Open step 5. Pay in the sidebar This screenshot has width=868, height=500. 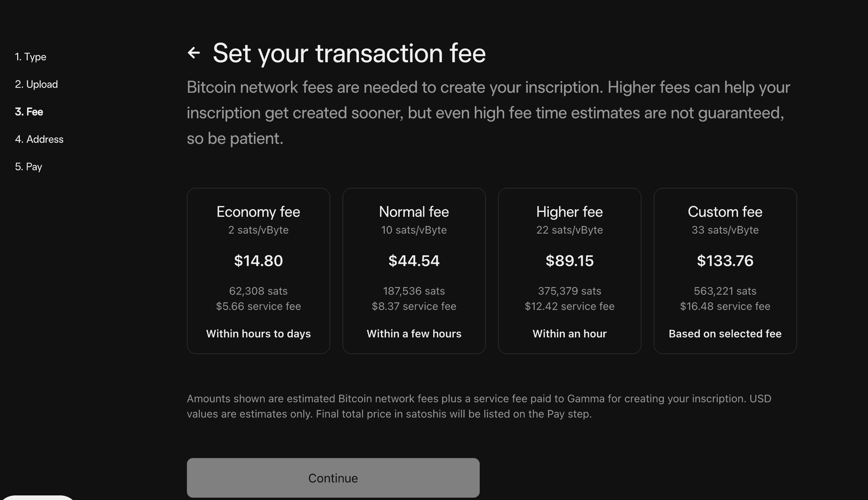[x=29, y=167]
